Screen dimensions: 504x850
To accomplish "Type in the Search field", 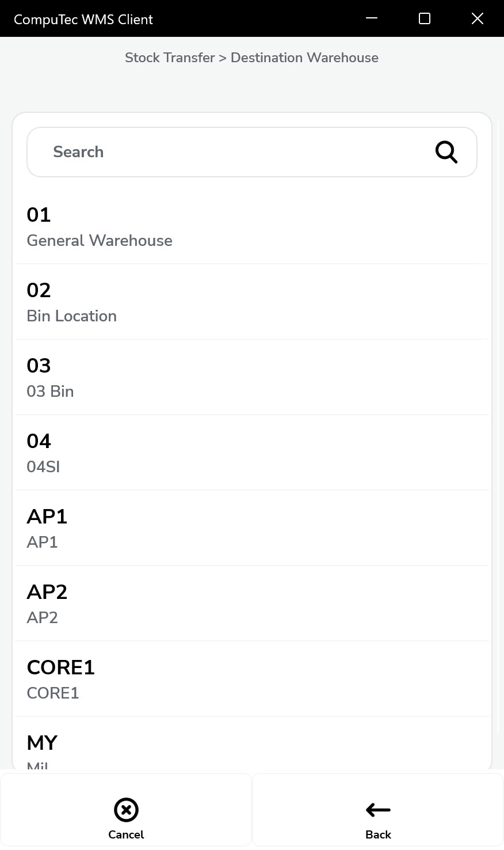I will (230, 152).
